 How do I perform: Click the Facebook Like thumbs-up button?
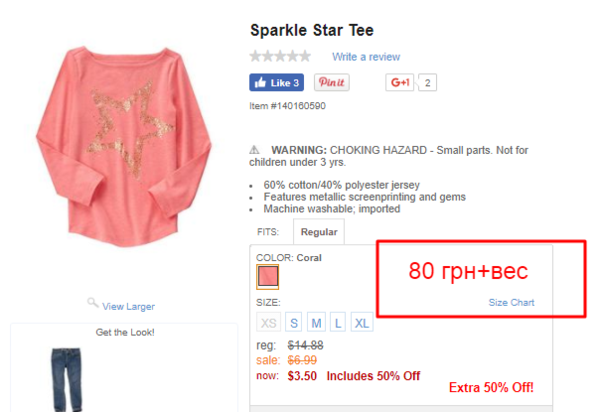tap(276, 83)
